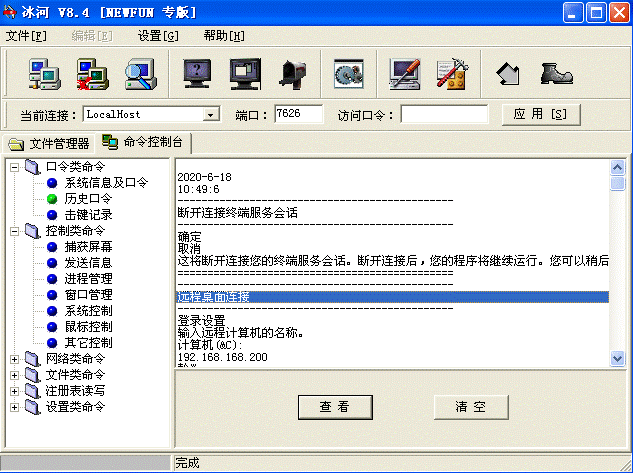Click the 应用[S] button
Image resolution: width=633 pixels, height=473 pixels.
[541, 115]
